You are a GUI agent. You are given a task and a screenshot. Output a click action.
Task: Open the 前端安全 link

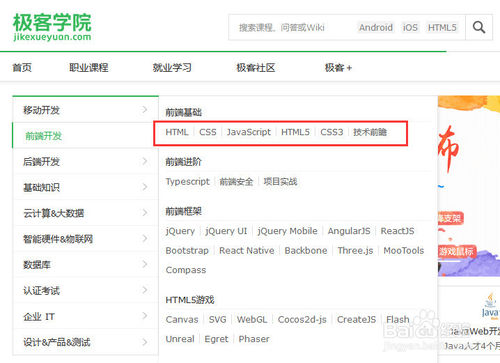(x=236, y=182)
